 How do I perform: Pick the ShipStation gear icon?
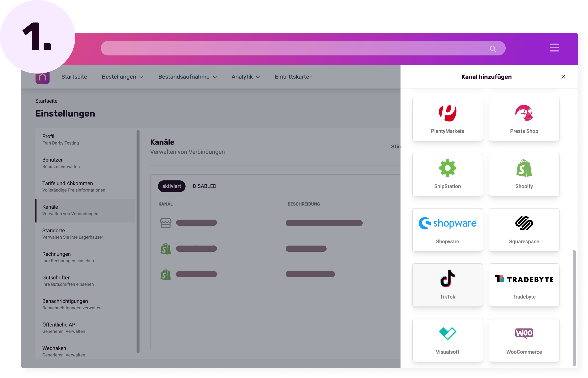click(447, 168)
